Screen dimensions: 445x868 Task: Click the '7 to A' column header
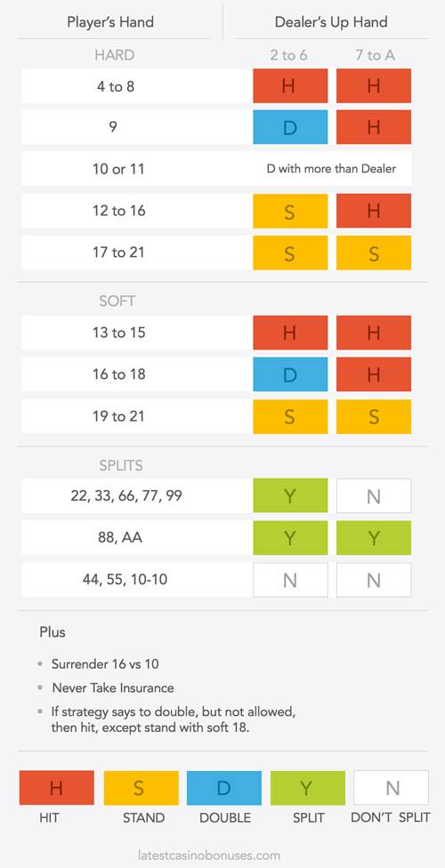point(374,55)
